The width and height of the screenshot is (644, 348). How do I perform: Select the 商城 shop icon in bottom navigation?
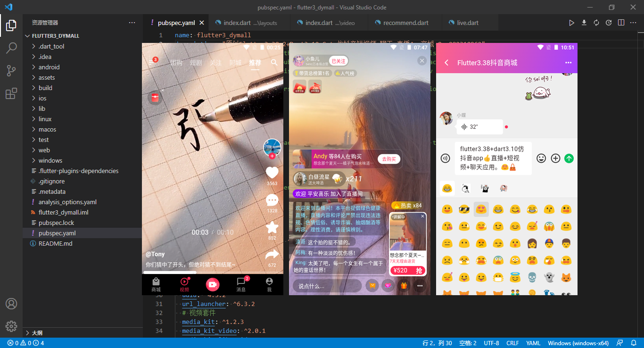coord(156,284)
